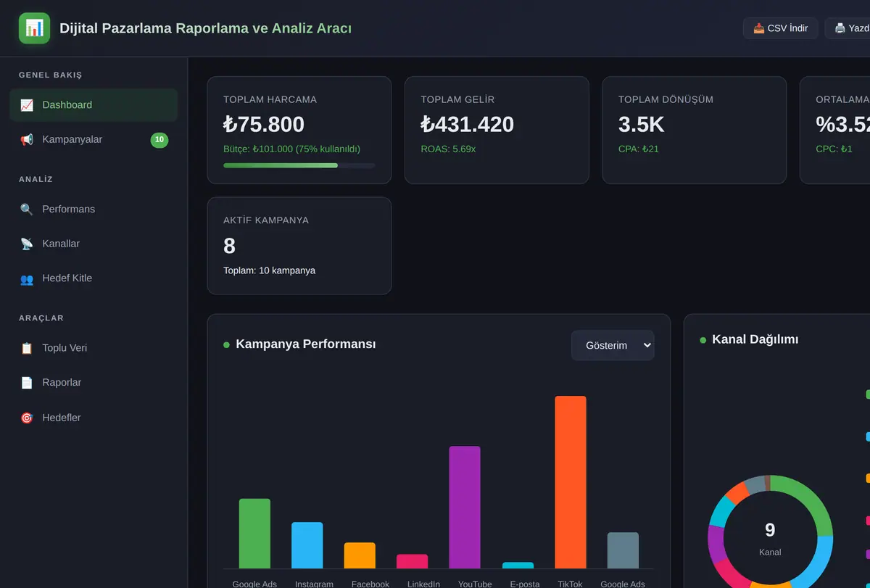Select the blue Instagram bar
870x588 pixels.
(307, 545)
